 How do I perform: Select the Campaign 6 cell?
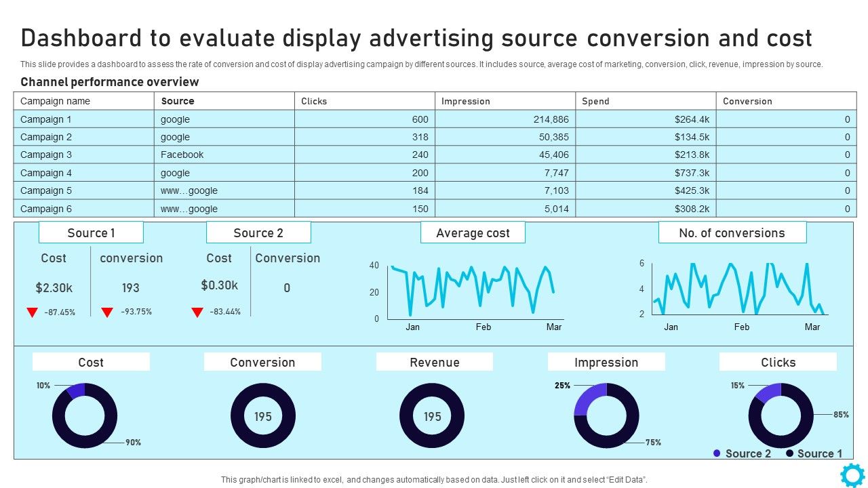pyautogui.click(x=84, y=209)
